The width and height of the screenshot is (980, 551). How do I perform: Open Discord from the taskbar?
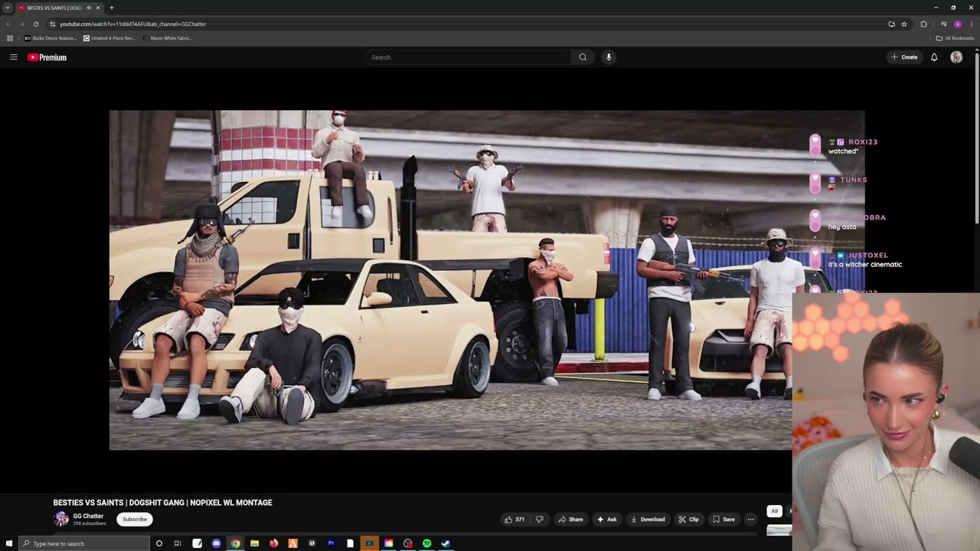click(216, 543)
